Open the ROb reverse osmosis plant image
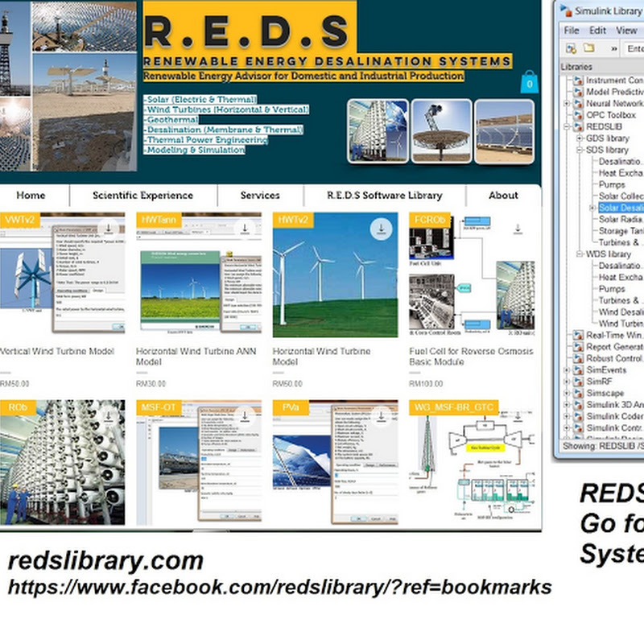The width and height of the screenshot is (644, 644). coord(63,462)
